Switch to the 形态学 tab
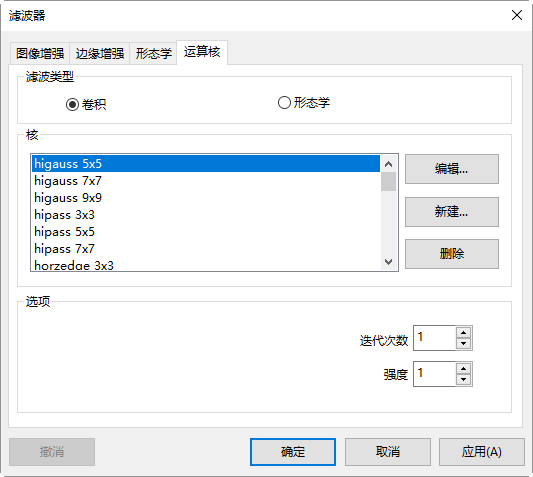Image resolution: width=533 pixels, height=477 pixels. pyautogui.click(x=153, y=53)
